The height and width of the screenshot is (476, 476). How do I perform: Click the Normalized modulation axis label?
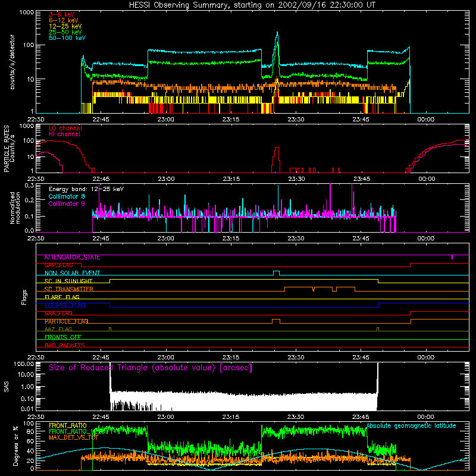click(x=15, y=208)
